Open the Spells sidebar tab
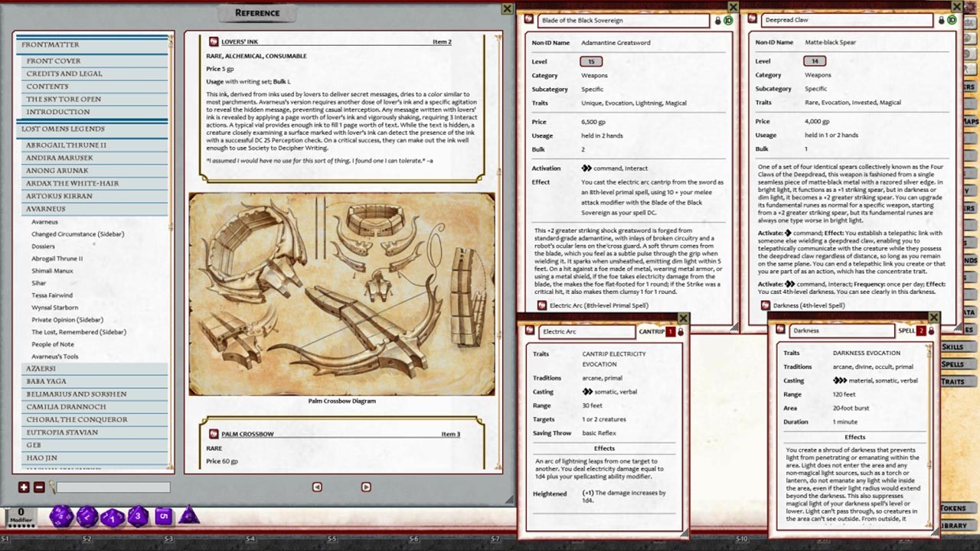This screenshot has height=551, width=980. 952,364
